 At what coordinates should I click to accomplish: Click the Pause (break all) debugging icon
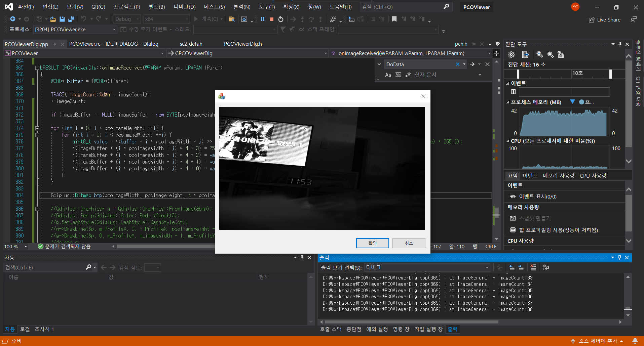point(263,19)
